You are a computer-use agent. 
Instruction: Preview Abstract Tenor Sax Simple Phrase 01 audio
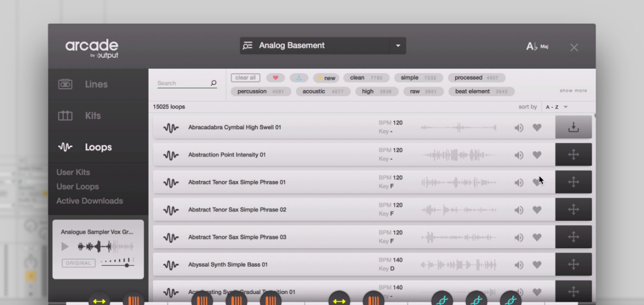pyautogui.click(x=519, y=183)
